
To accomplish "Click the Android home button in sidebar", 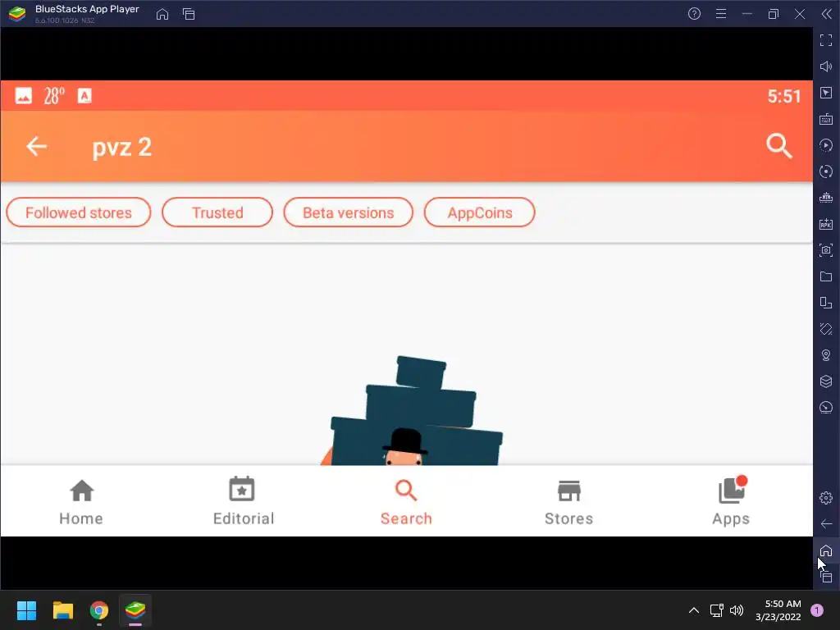I will (826, 550).
